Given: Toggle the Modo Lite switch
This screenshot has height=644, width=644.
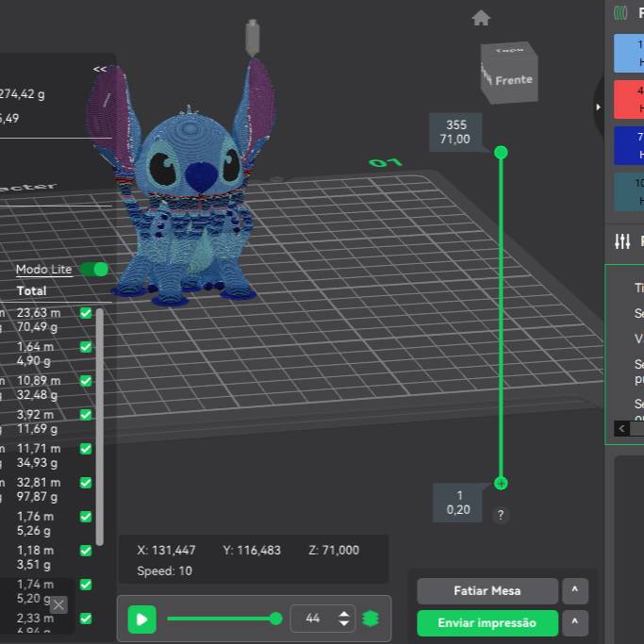Looking at the screenshot, I should click(x=94, y=270).
